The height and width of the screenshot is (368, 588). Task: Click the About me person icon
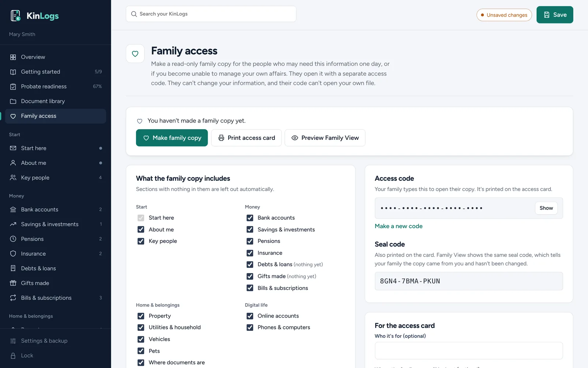(x=13, y=163)
